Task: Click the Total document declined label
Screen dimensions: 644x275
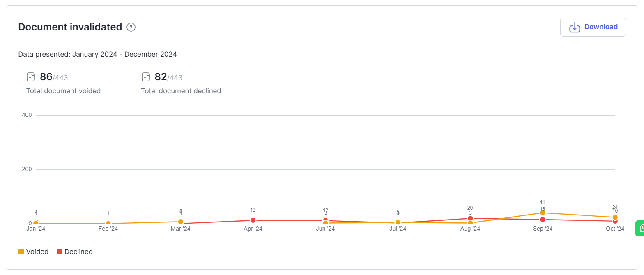Action: click(181, 91)
